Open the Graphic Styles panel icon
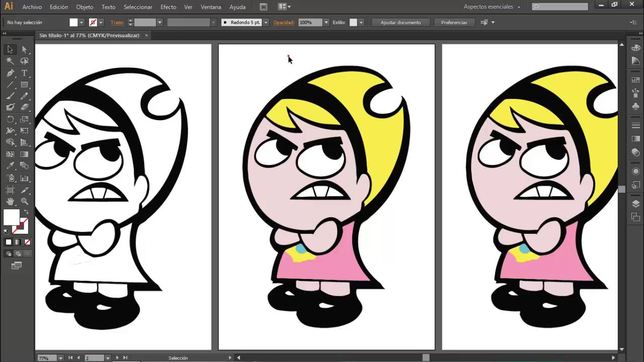Image resolution: width=644 pixels, height=362 pixels. point(636,185)
